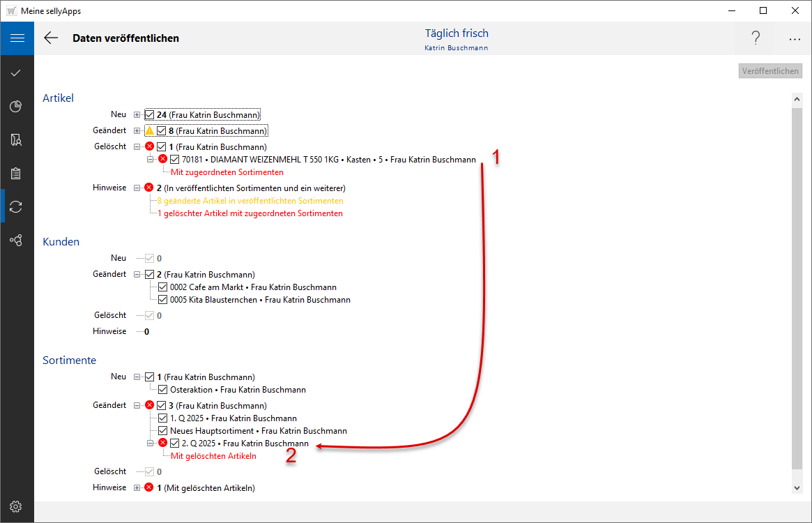Go back with the arrow icon

click(51, 38)
